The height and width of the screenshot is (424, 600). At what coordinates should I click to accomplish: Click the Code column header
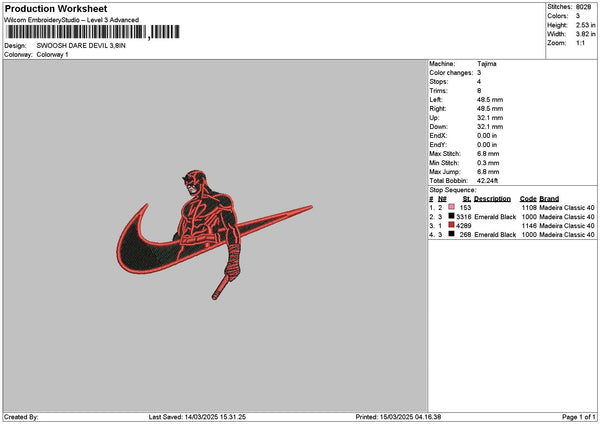tap(528, 198)
